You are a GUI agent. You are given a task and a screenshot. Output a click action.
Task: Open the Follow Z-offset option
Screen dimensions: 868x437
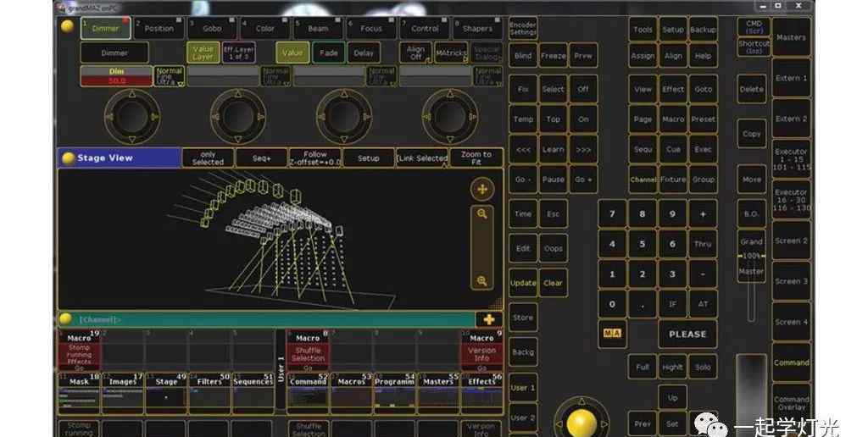(315, 158)
